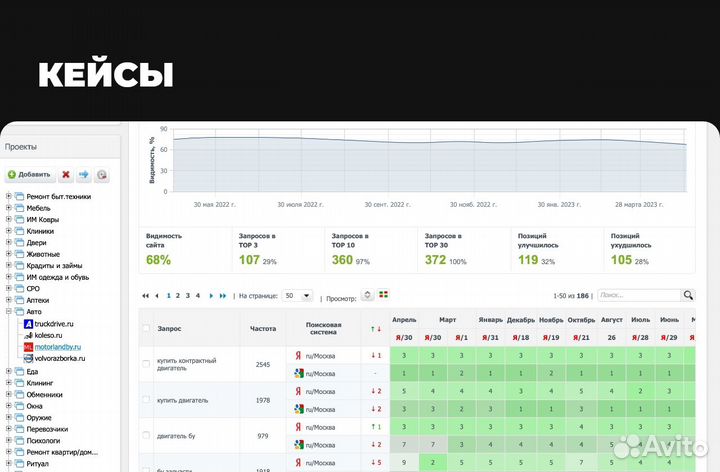The image size is (720, 472).
Task: Click the red delete project icon
Action: [66, 174]
